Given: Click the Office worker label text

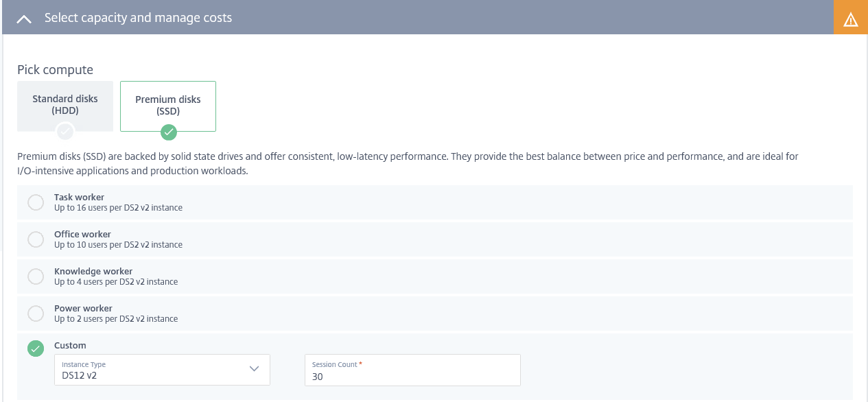Looking at the screenshot, I should (82, 235).
